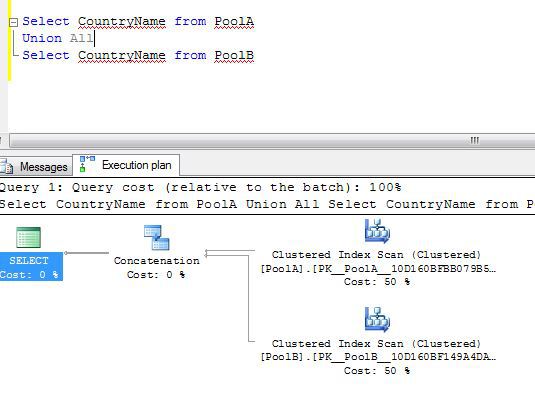Click Cost: 50 % under PoolB scan
The image size is (535, 414).
coord(377,371)
